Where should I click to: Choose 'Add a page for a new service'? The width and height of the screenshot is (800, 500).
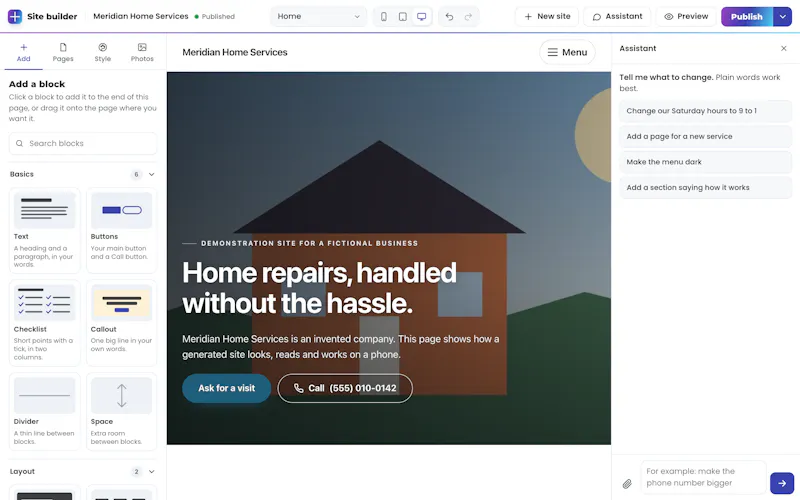(x=705, y=136)
